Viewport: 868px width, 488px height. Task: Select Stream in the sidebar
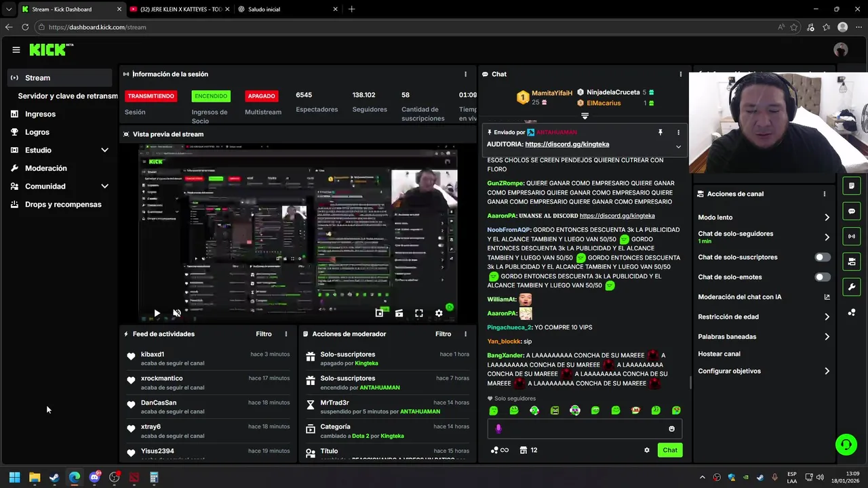pos(60,78)
